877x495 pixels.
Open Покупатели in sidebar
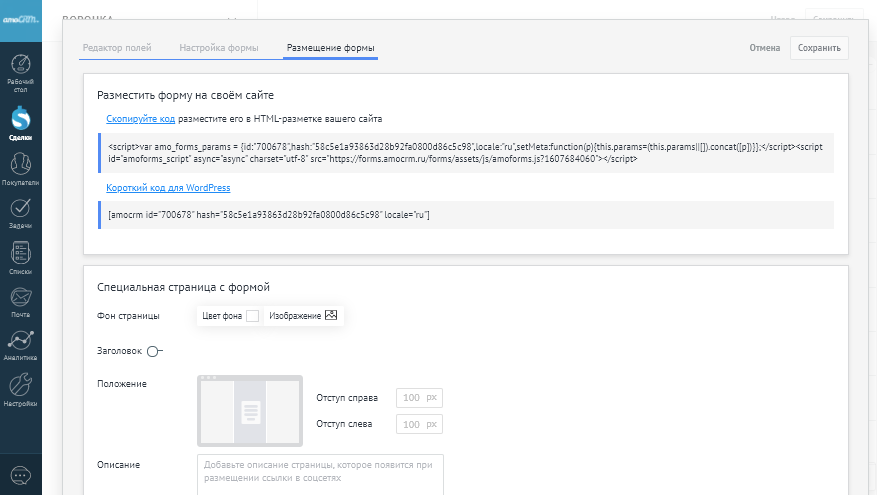(x=21, y=169)
